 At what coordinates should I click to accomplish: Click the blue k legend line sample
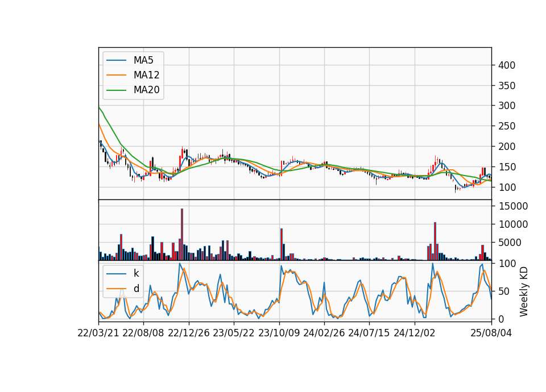point(116,274)
